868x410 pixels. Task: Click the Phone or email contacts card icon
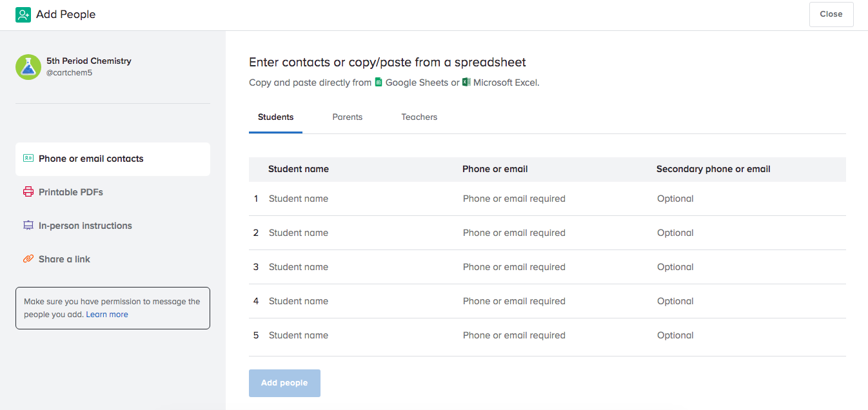pos(28,158)
